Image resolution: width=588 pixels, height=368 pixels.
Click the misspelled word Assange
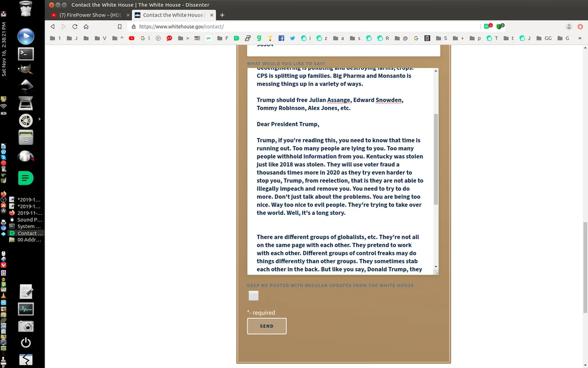[338, 100]
